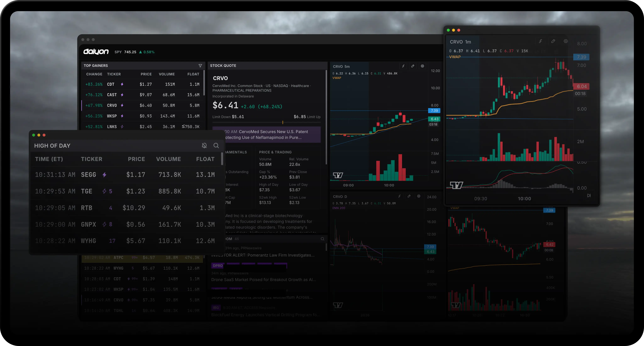Sort High of Day by FLOAT header
Viewport: 644px width, 346px height.
click(x=205, y=159)
